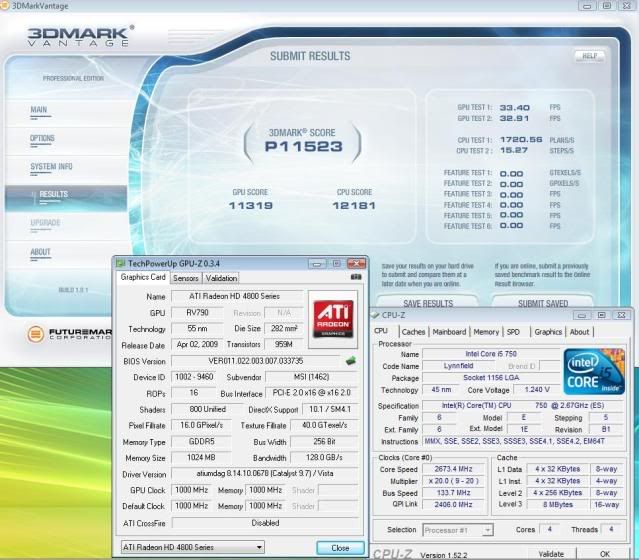
Task: Click the Intel Core i5 logo
Action: point(594,370)
